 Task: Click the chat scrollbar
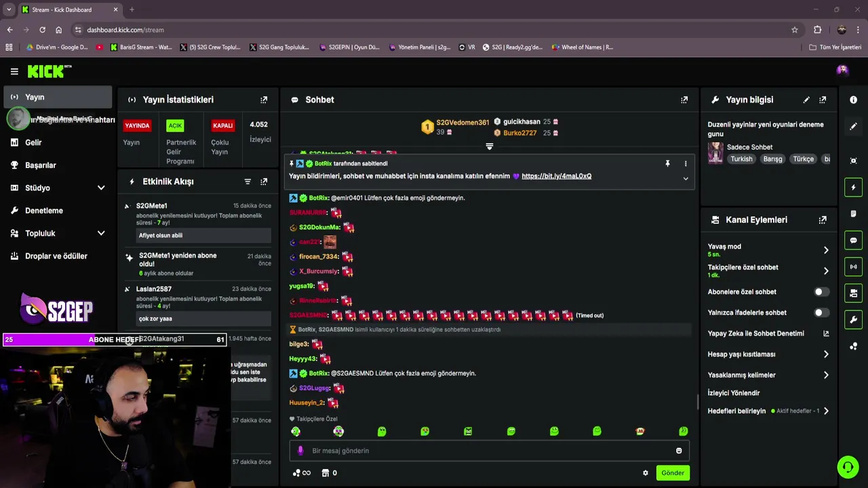click(x=698, y=402)
